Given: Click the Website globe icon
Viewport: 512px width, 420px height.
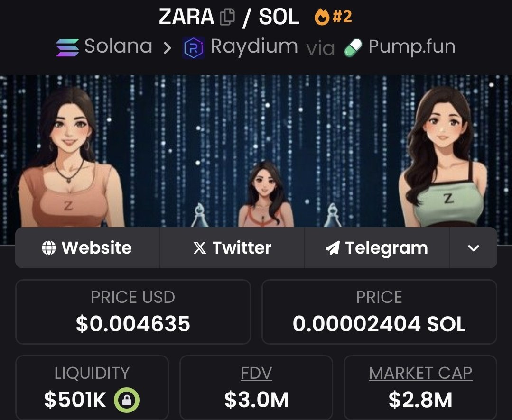Looking at the screenshot, I should tap(49, 248).
